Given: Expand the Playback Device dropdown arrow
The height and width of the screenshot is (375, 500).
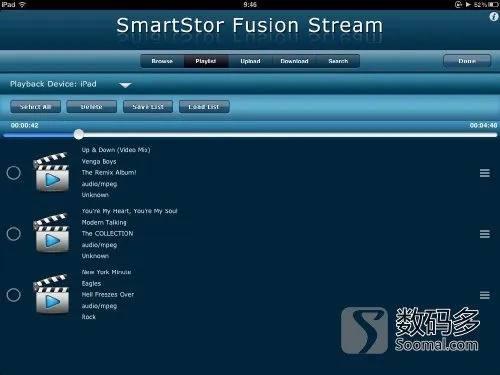Looking at the screenshot, I should click(125, 85).
